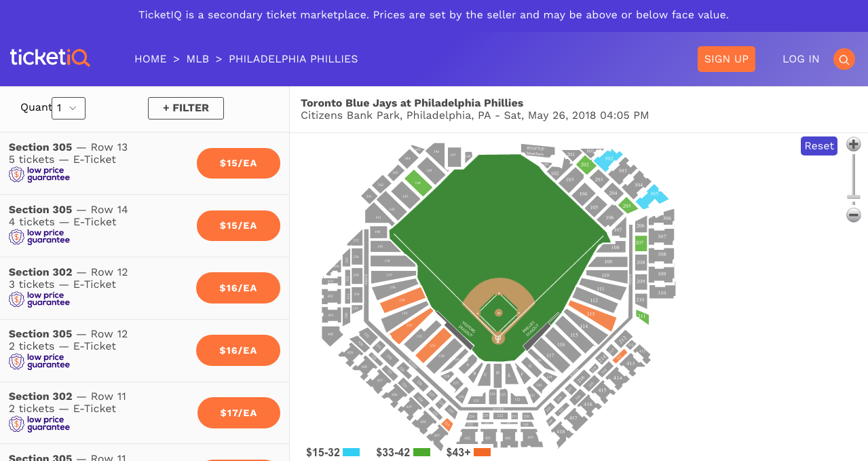Reset the seating map view
868x461 pixels.
tap(819, 146)
